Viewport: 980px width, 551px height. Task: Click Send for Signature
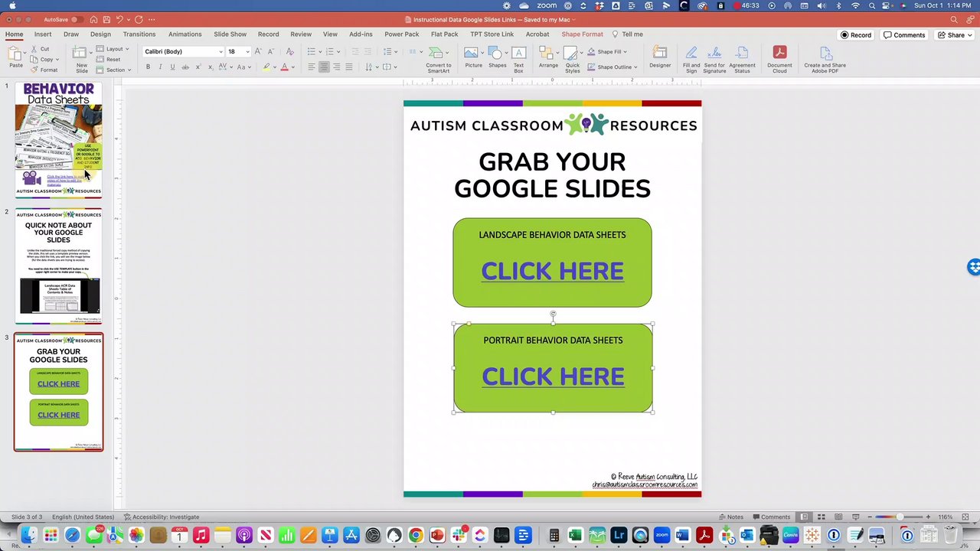pos(714,60)
